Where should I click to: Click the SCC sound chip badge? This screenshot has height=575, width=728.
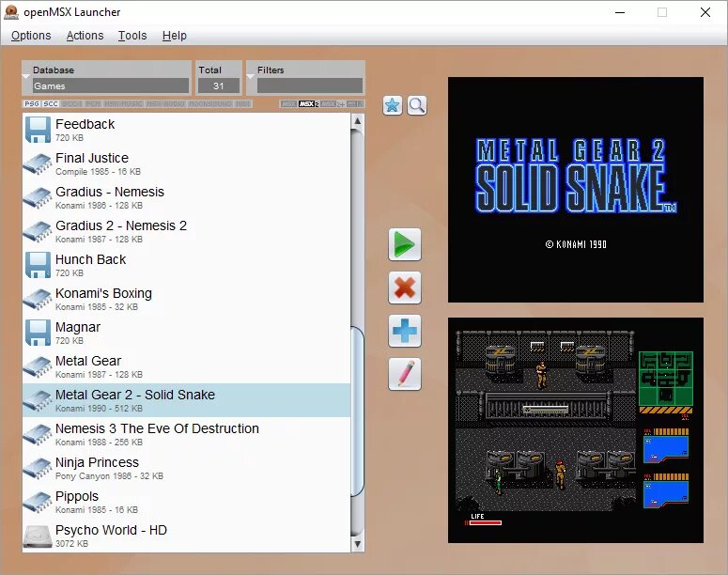click(x=51, y=103)
